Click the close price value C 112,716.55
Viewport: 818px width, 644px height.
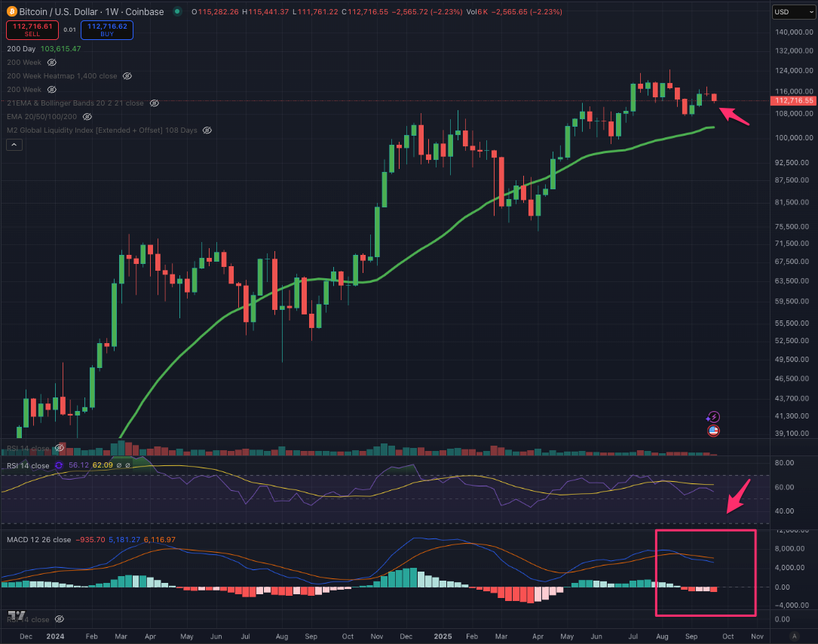point(365,11)
